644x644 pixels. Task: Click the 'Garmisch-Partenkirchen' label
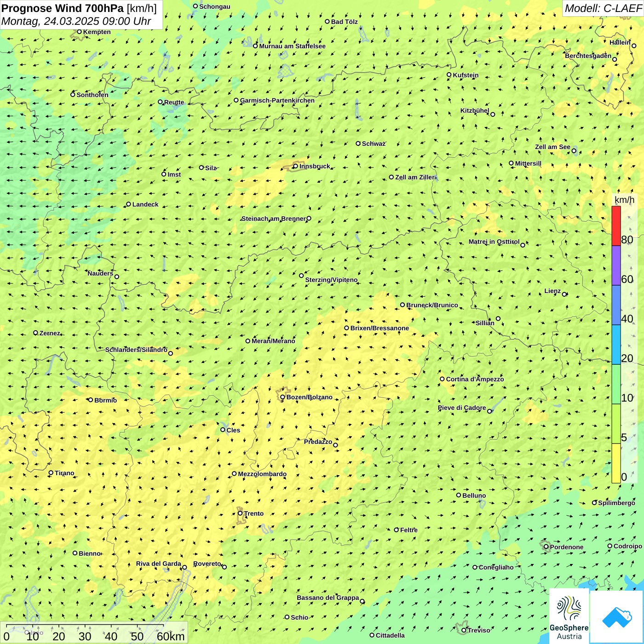click(277, 100)
